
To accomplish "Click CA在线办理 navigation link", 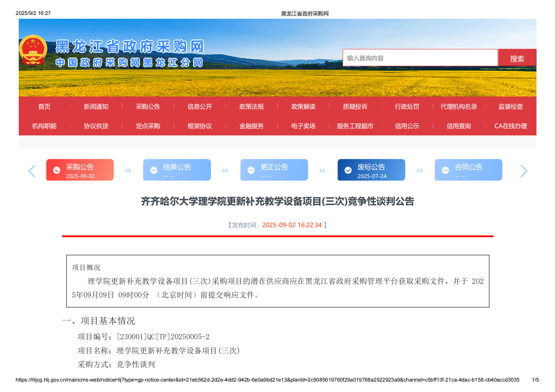I will (x=510, y=126).
